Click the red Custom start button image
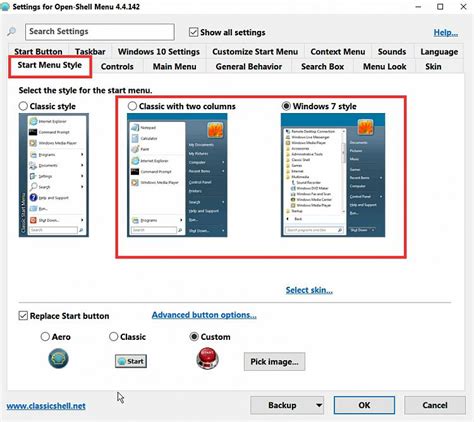 (207, 359)
